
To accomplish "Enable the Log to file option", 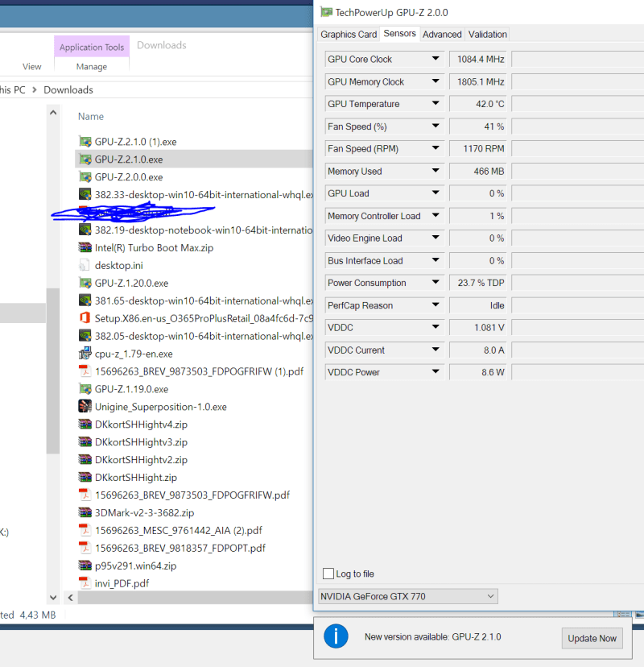I will pyautogui.click(x=328, y=574).
